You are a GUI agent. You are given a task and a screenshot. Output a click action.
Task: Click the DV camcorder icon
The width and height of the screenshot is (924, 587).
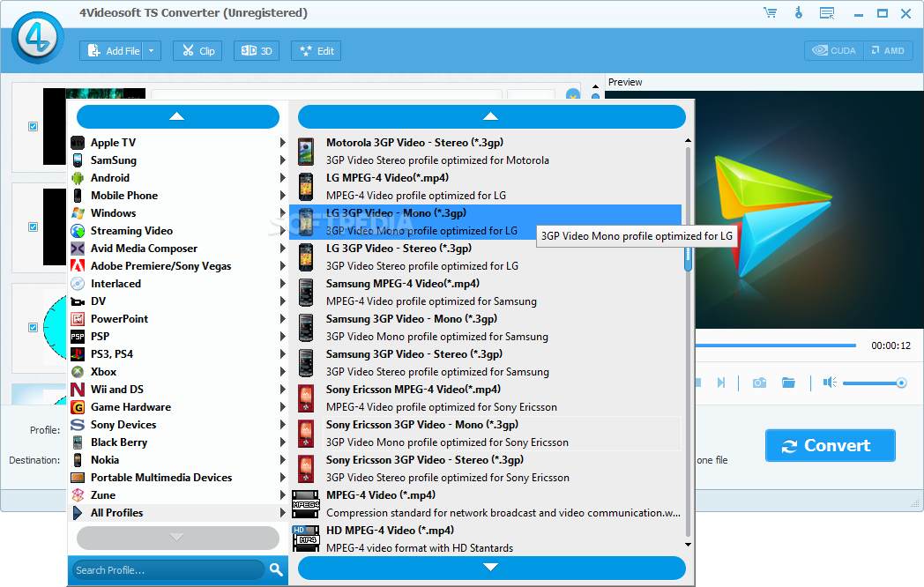(78, 301)
